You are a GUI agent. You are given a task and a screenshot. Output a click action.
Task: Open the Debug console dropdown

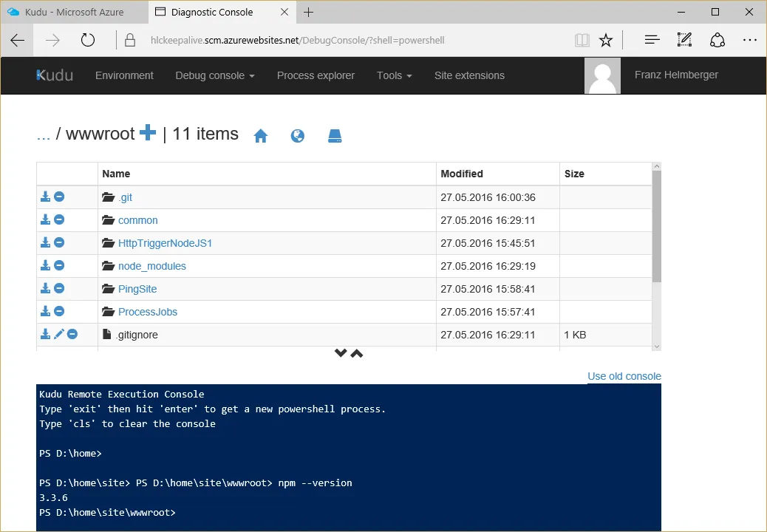coord(214,75)
